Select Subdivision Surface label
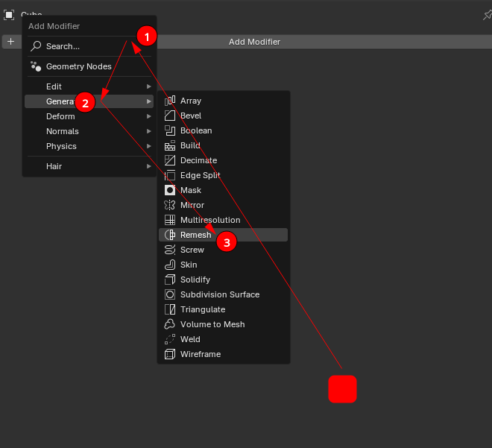 (x=220, y=294)
